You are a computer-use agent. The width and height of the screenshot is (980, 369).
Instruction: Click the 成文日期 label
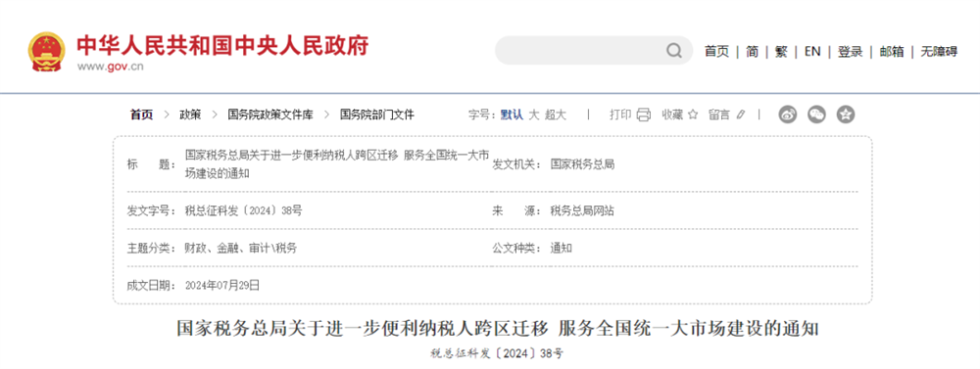[x=152, y=286]
